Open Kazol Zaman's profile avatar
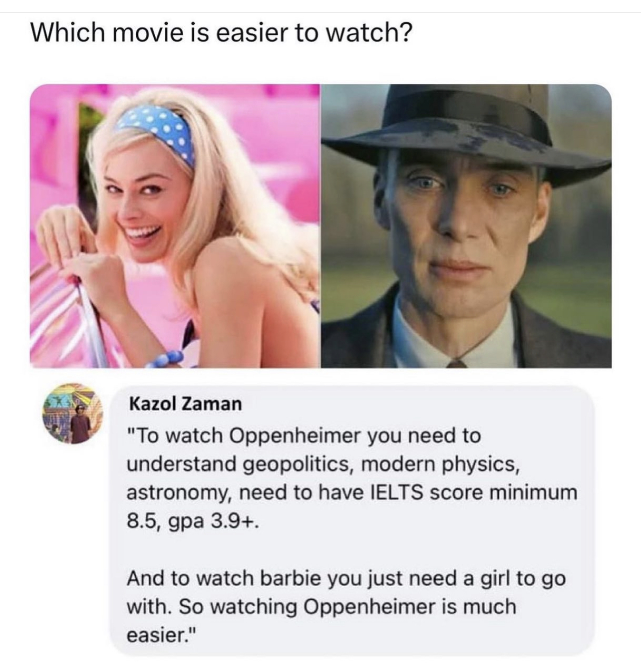Screen dimensions: 641x672 [73, 413]
